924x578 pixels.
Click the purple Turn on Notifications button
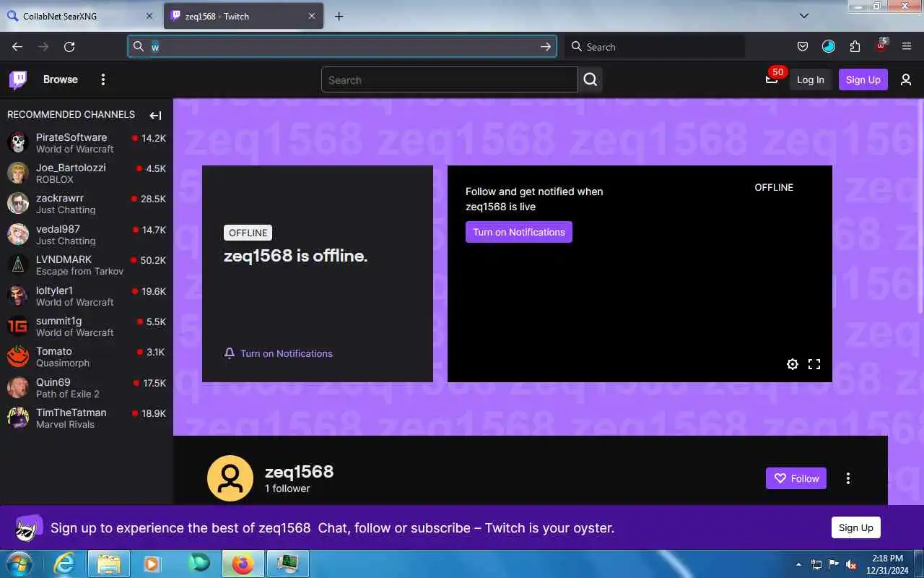(x=519, y=232)
